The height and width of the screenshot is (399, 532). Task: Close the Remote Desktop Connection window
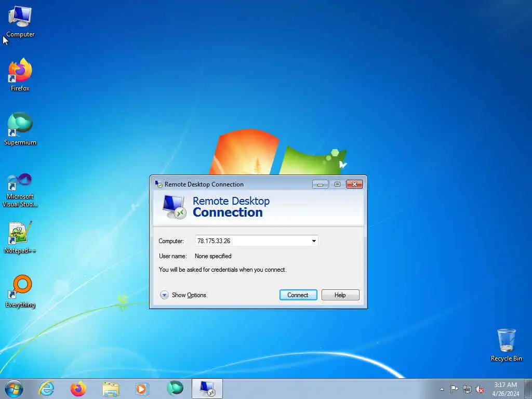354,184
